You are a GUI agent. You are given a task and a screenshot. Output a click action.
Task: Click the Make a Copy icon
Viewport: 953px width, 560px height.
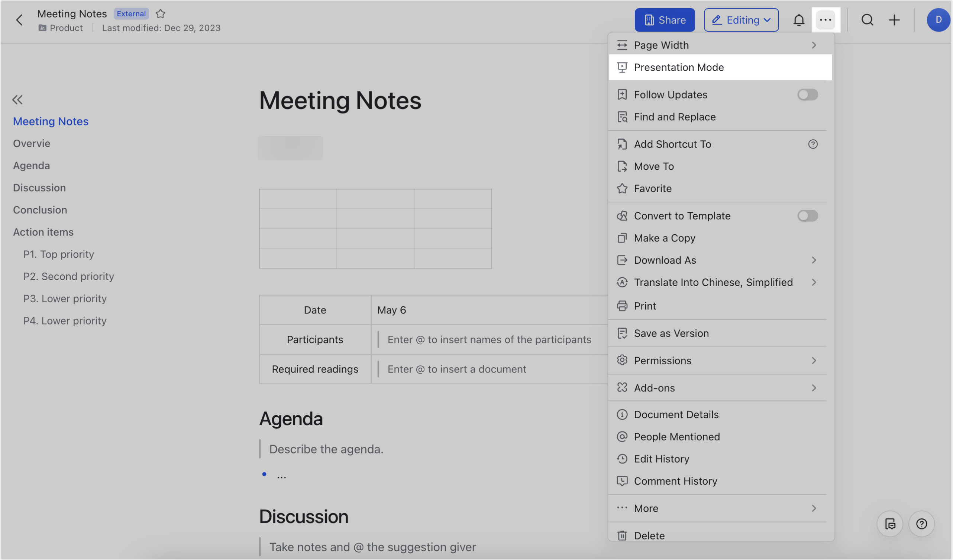point(621,238)
